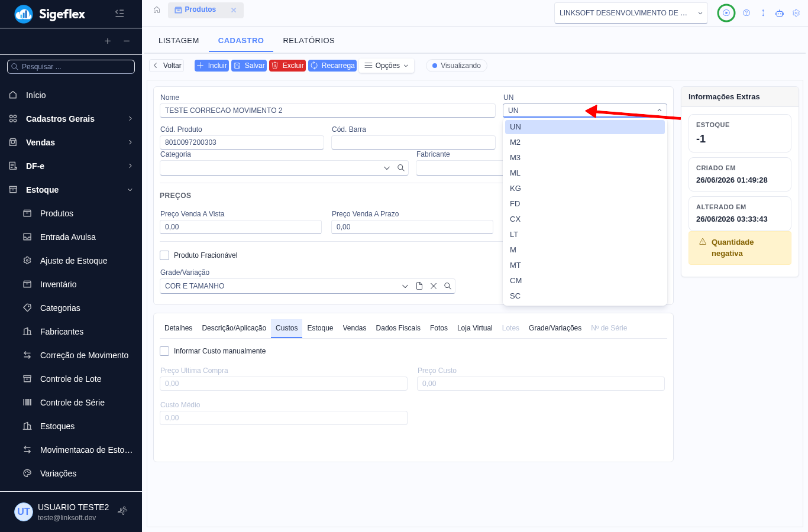The width and height of the screenshot is (808, 532).
Task: Select CX from the unit list
Action: [585, 219]
